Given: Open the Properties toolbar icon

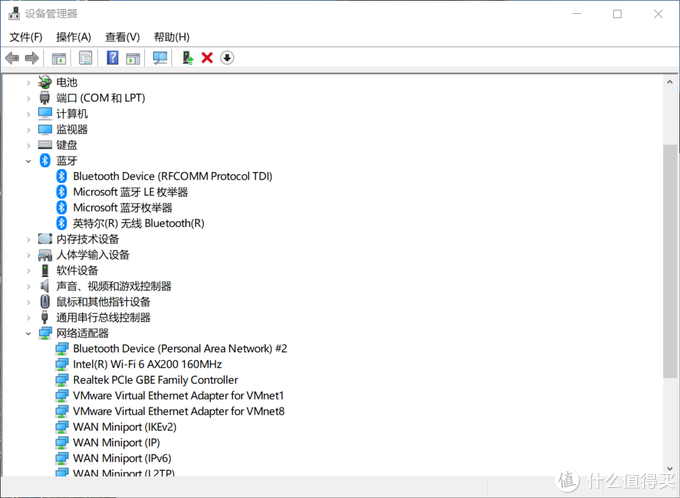Looking at the screenshot, I should coord(85,58).
